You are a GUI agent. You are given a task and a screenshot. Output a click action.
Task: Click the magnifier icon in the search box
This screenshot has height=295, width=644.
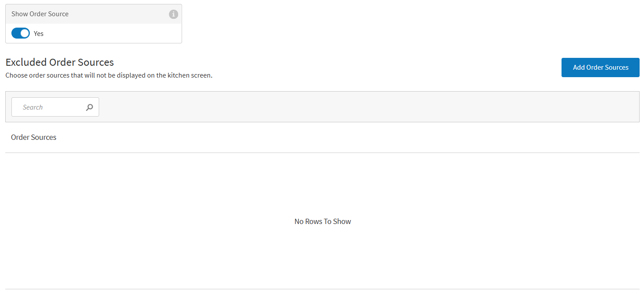coord(89,107)
